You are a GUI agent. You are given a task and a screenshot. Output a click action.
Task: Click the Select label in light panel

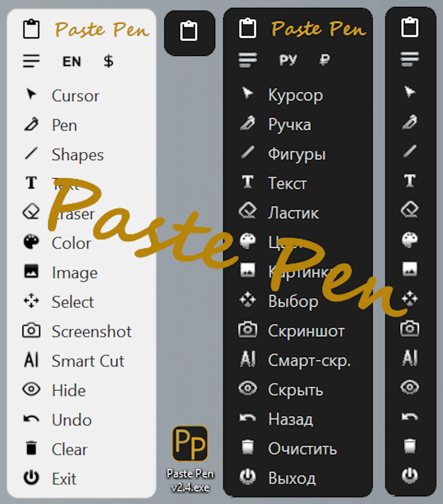[73, 302]
